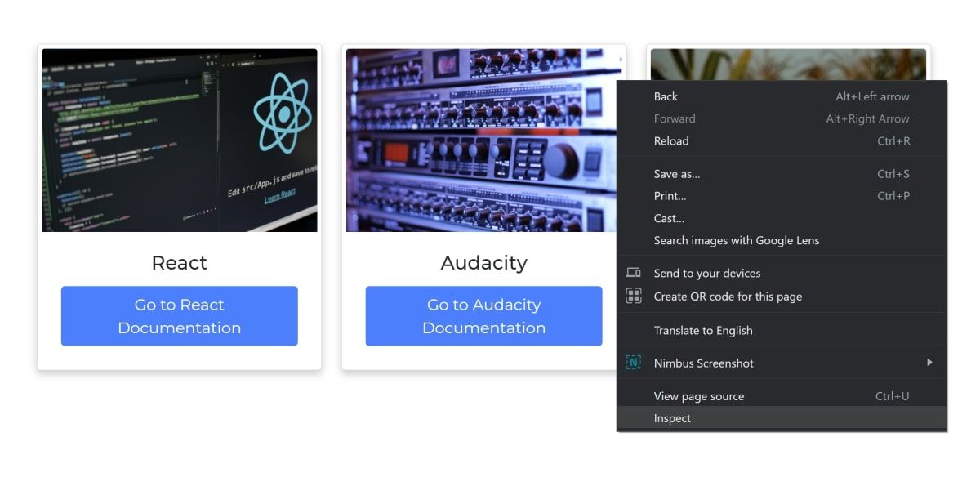Screen dimensions: 980x486
Task: Click the Audacity audio rack image
Action: pyautogui.click(x=484, y=140)
